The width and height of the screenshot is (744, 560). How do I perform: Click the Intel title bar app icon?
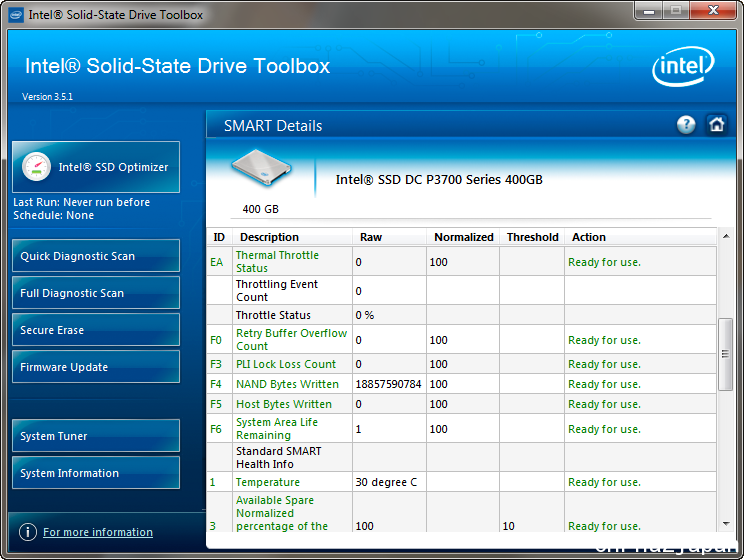16,15
